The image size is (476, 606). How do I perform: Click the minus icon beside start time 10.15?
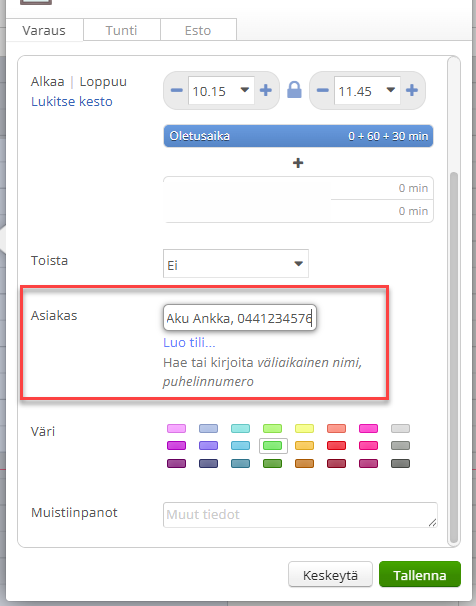click(x=177, y=90)
